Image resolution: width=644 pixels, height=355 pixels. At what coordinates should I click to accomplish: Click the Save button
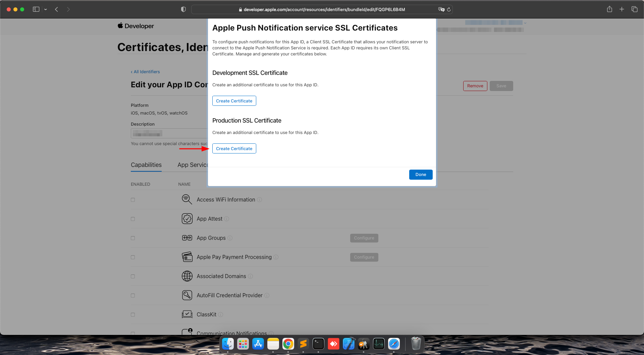pos(501,86)
